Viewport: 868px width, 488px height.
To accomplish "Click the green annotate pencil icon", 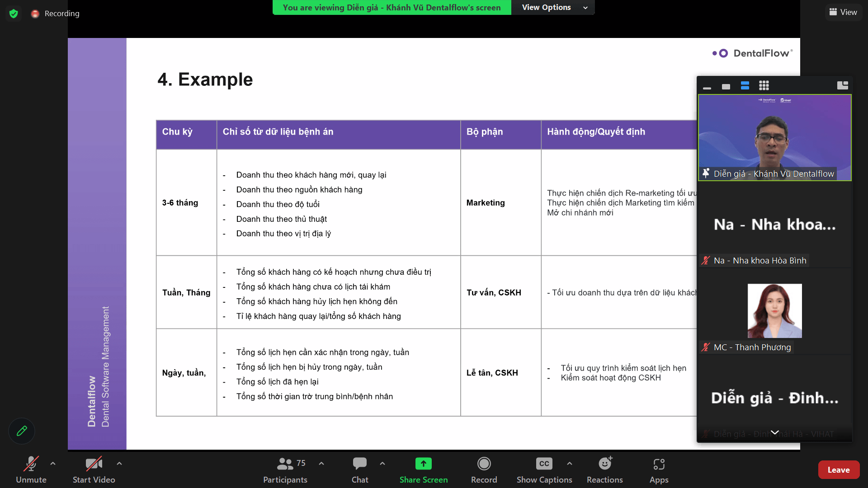I will [22, 431].
